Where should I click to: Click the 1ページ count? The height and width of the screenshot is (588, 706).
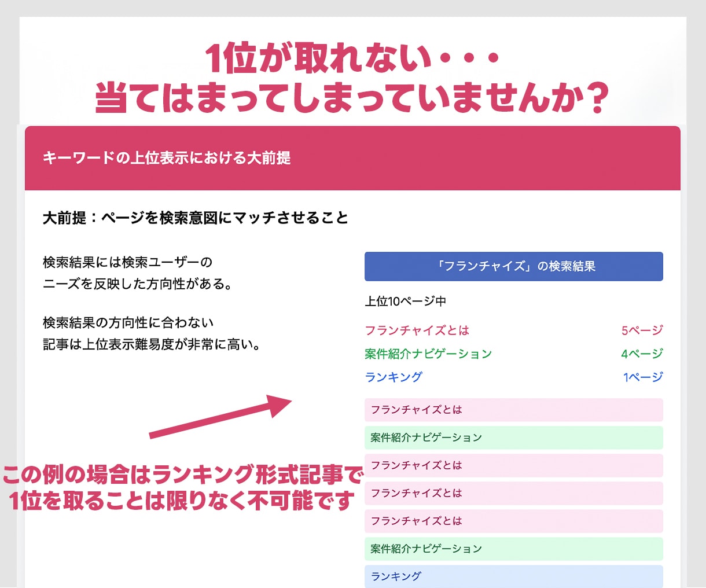(643, 377)
